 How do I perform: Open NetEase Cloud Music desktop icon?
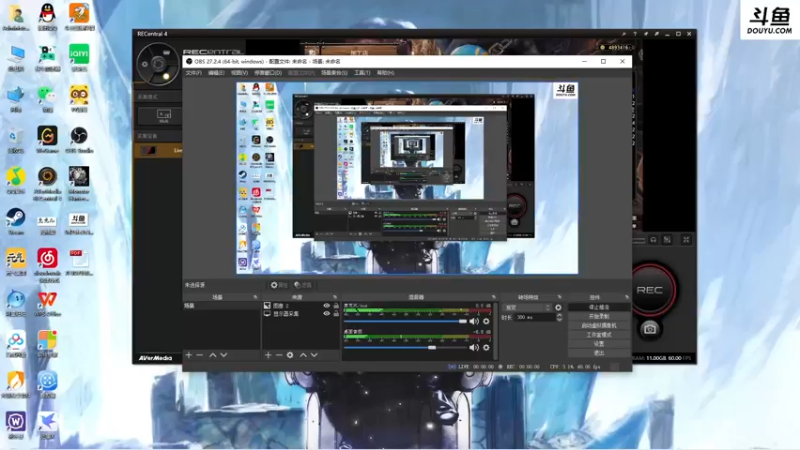47,264
